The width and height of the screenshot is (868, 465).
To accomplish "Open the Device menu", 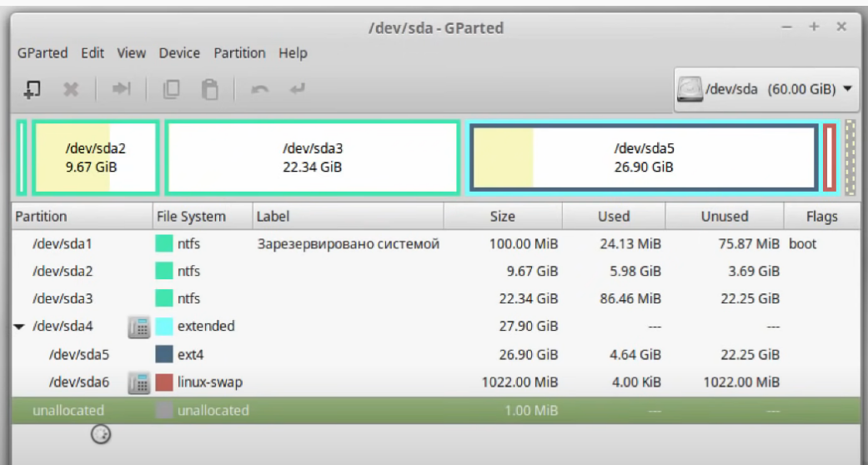I will [x=179, y=53].
